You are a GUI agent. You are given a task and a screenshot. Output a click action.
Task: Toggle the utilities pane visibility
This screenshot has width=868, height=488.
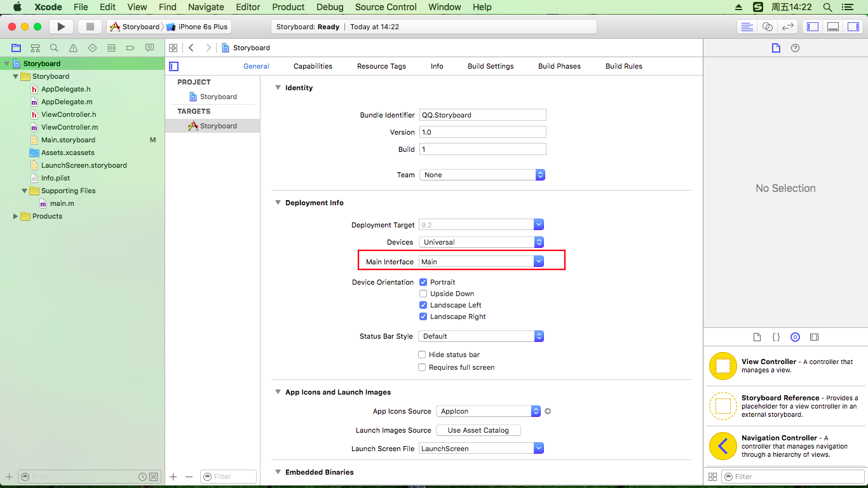pos(853,27)
